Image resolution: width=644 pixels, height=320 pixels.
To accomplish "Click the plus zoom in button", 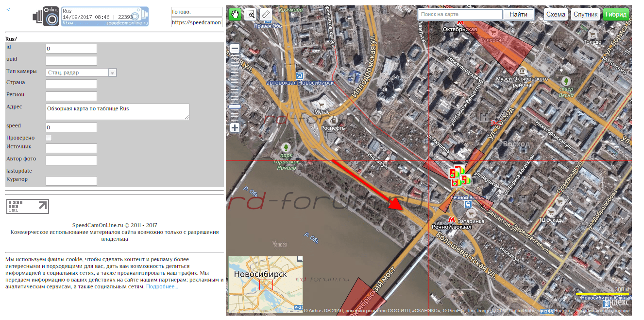I will click(235, 128).
